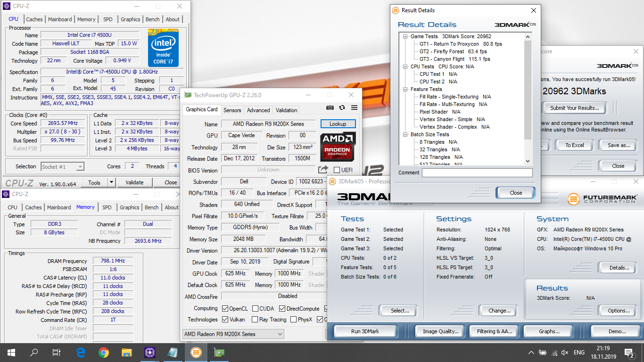Click Submit Your Results button
This screenshot has height=362, width=644.
pyautogui.click(x=574, y=108)
